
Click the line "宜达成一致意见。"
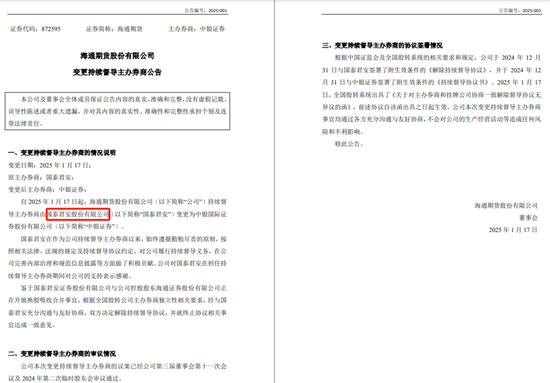[x=32, y=325]
